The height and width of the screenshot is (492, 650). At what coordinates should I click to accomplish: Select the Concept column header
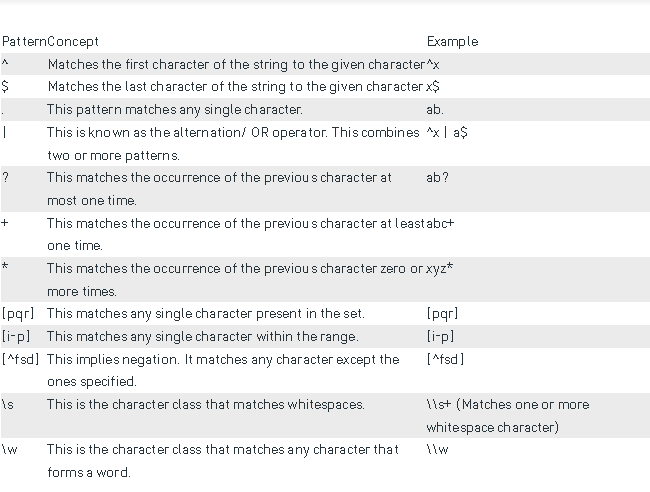point(73,41)
